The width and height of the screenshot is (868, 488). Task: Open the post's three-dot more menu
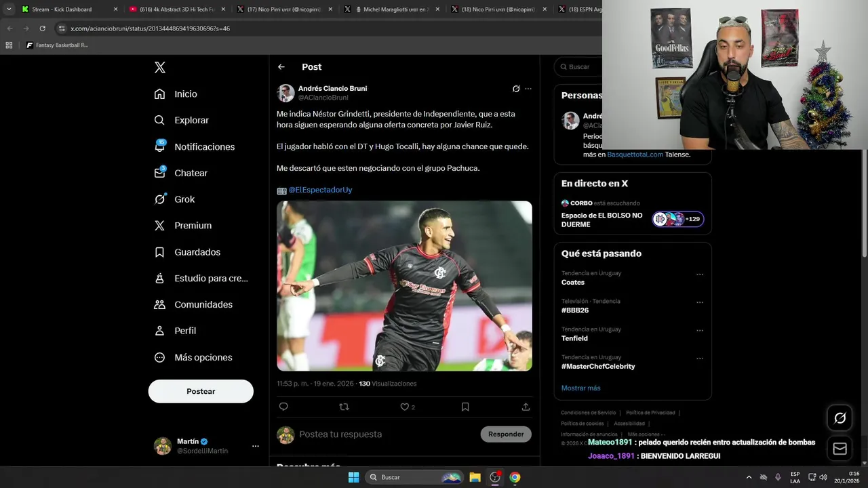click(x=528, y=89)
